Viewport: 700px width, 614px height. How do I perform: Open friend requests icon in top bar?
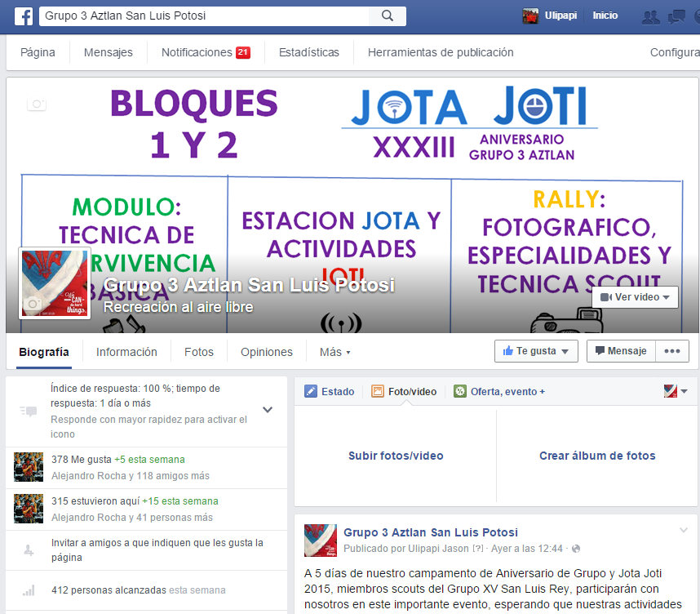[650, 17]
